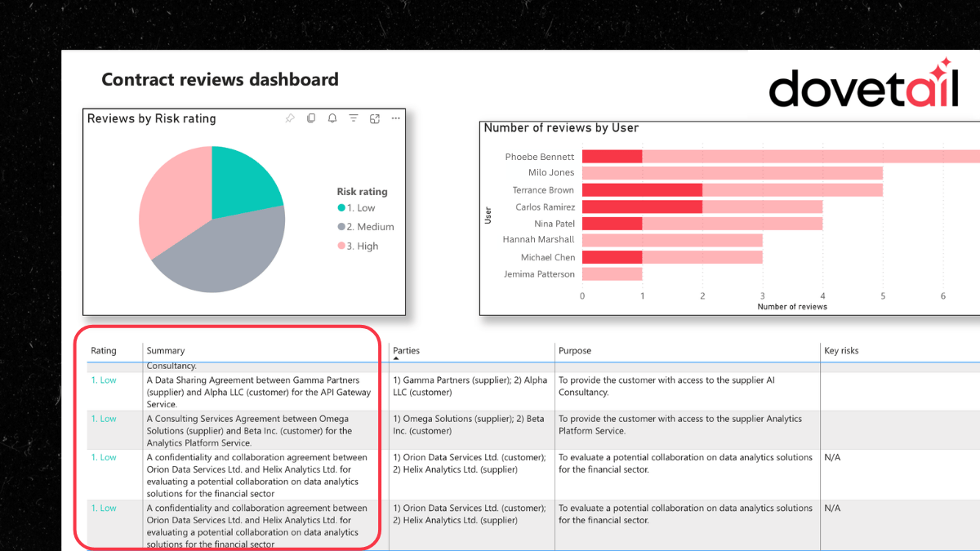This screenshot has width=980, height=551.
Task: Toggle the Low risk rating legend item
Action: point(358,208)
